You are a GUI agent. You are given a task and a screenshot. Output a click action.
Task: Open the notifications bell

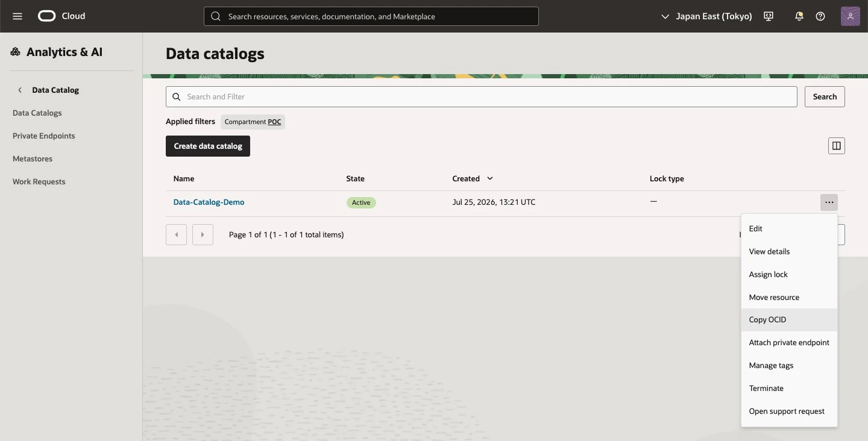pos(799,16)
